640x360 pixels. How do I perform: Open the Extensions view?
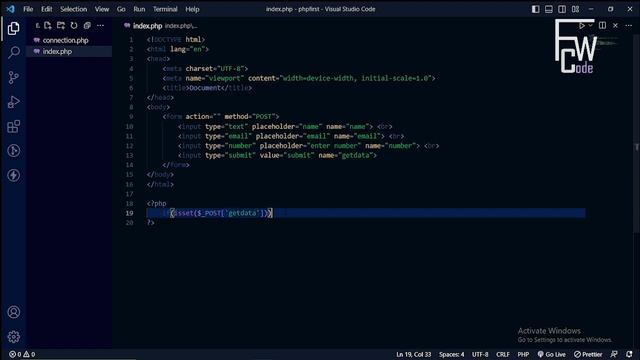coord(13,126)
